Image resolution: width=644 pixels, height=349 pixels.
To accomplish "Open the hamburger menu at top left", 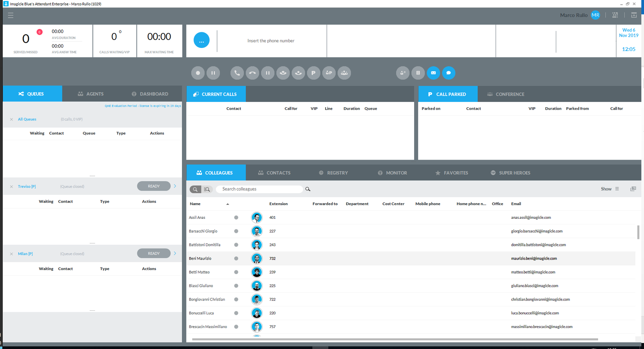I will 11,15.
